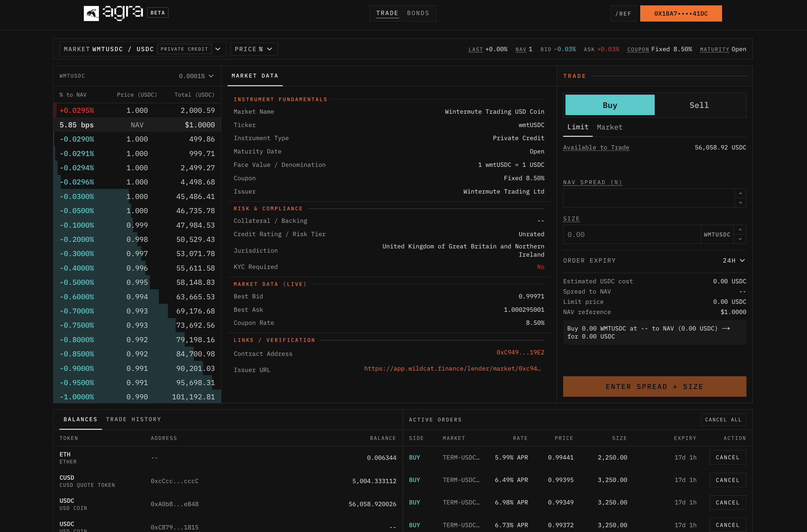Switch to Buy side
This screenshot has height=532, width=807.
pyautogui.click(x=610, y=105)
